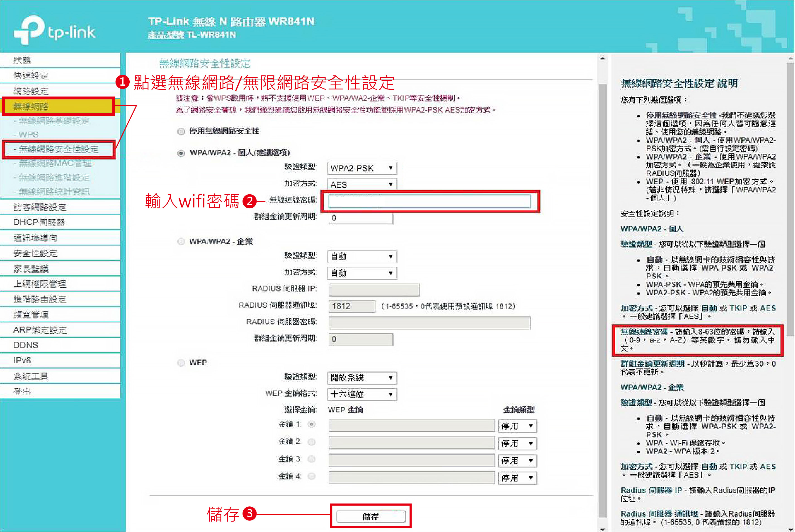Open the 上網權限管理 menu item
The width and height of the screenshot is (795, 532).
point(60,284)
